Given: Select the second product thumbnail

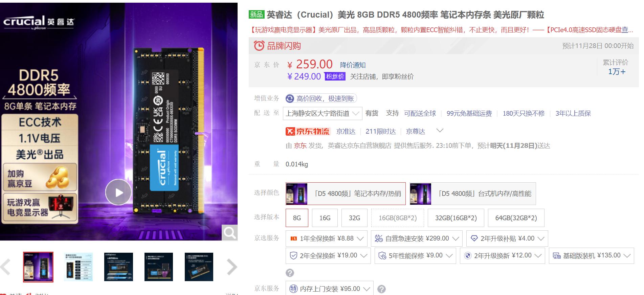Looking at the screenshot, I should (x=78, y=267).
